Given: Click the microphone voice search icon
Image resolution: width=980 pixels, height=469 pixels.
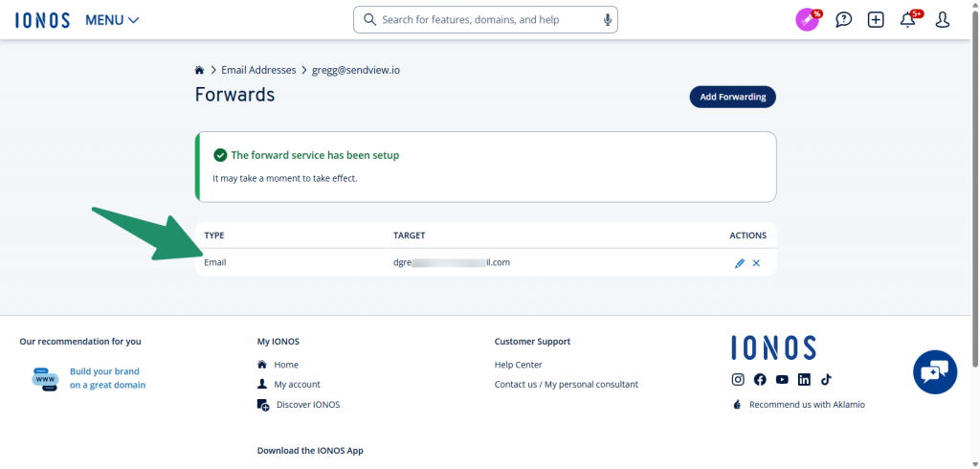Looking at the screenshot, I should click(x=607, y=20).
